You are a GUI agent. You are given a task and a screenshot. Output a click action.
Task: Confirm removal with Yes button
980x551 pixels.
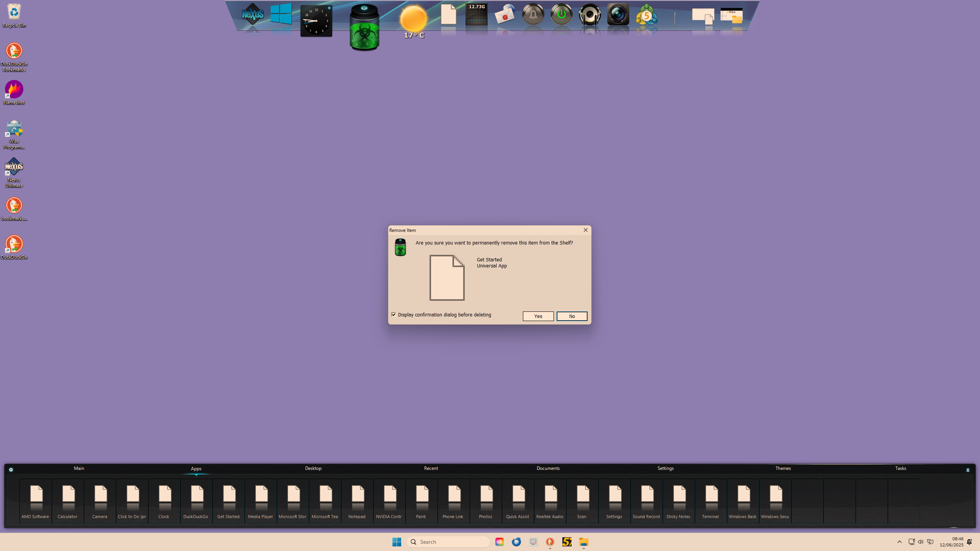tap(538, 316)
